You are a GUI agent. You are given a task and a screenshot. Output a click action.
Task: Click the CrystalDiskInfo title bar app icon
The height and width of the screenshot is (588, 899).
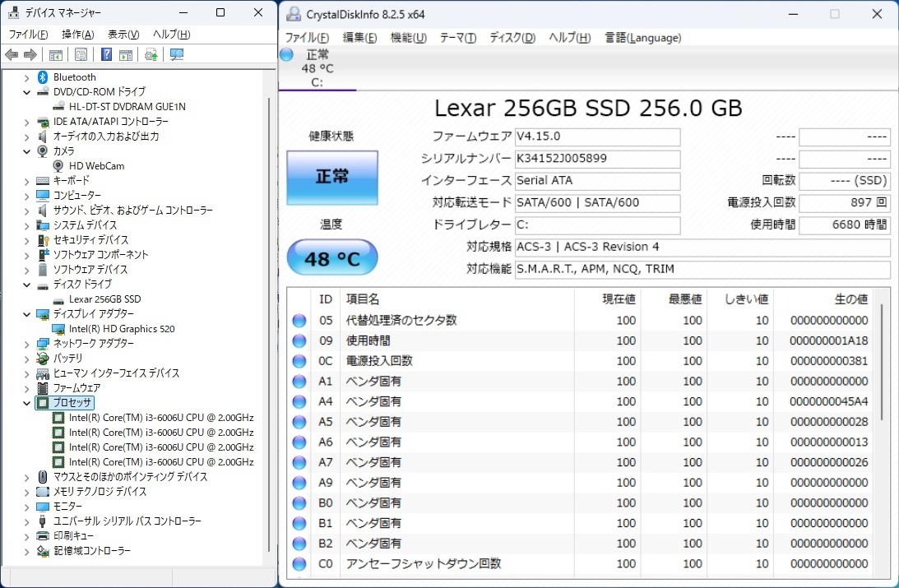tap(294, 14)
